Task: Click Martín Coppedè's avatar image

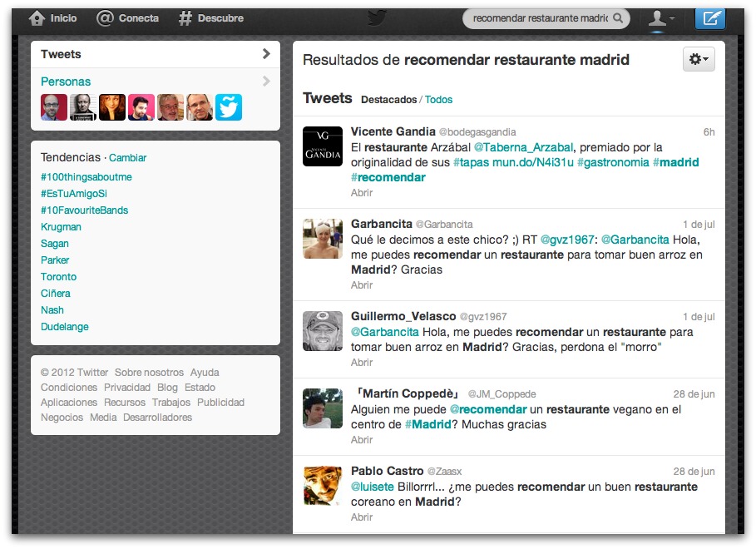Action: tap(322, 408)
